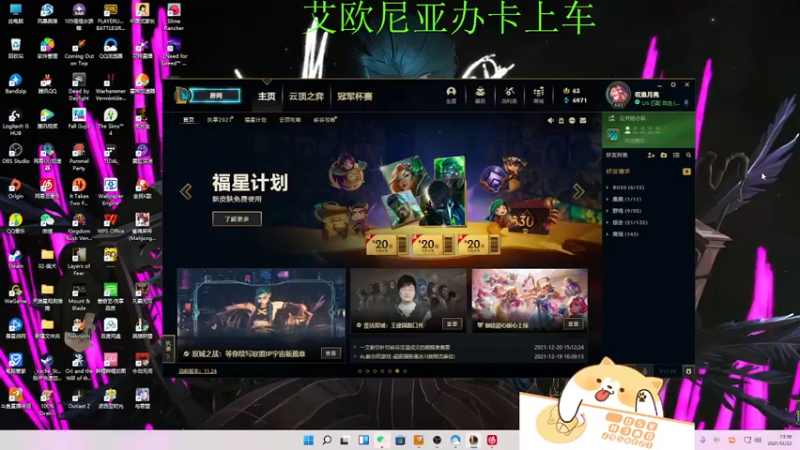The image size is (800, 450).
Task: Expand the (9/22) friend group
Action: pos(623,211)
